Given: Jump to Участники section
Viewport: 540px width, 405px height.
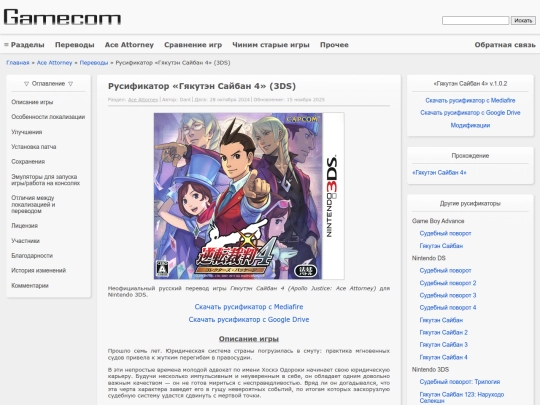Looking at the screenshot, I should pos(25,241).
